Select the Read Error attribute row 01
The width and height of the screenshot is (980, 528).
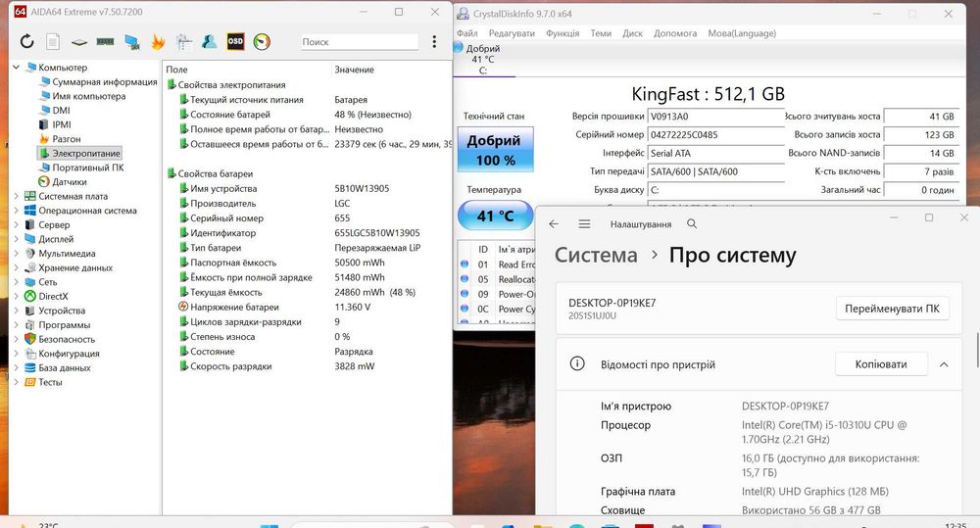(x=497, y=264)
